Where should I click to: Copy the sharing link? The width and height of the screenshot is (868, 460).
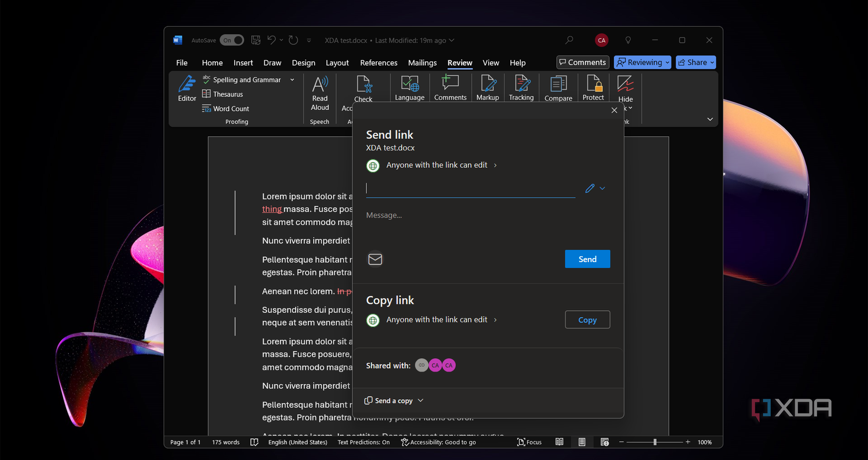[x=587, y=320]
